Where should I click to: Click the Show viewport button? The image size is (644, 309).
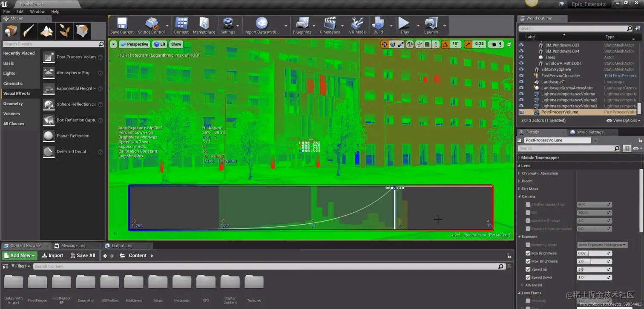pos(176,44)
